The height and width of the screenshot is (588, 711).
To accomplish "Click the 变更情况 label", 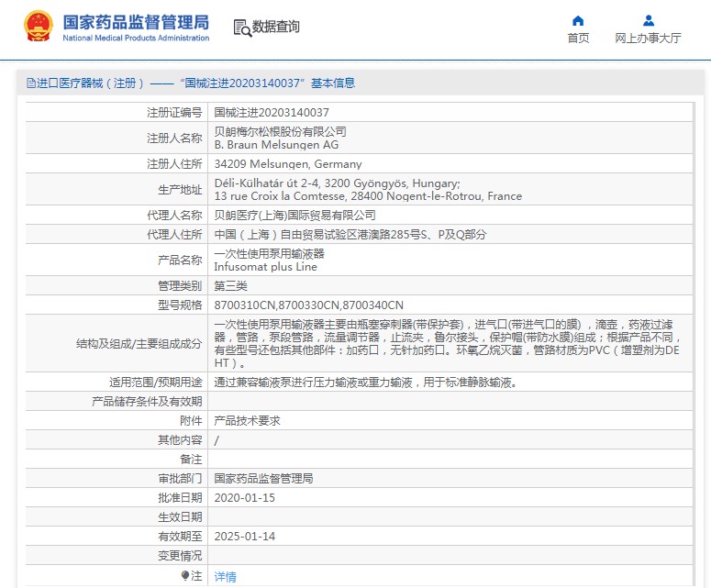I will coord(180,556).
